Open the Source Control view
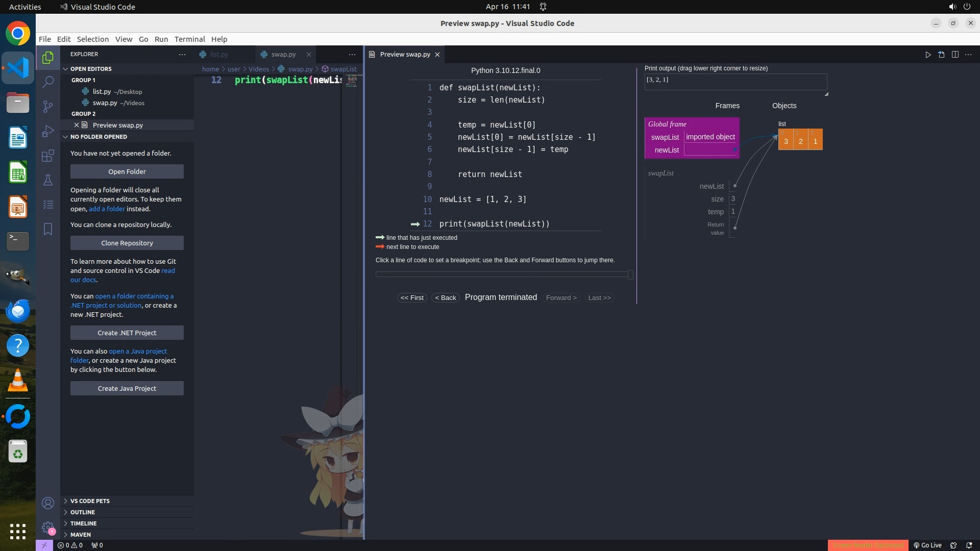980x551 pixels. click(48, 106)
